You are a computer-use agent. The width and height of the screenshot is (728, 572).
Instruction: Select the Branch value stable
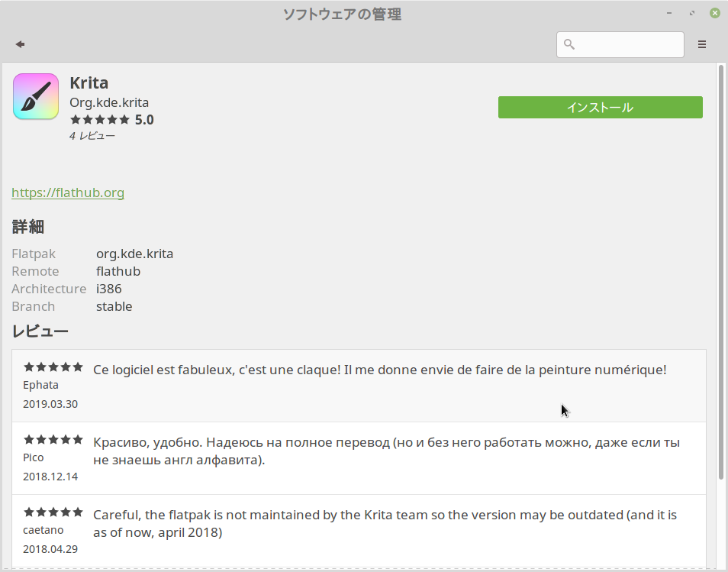[114, 307]
